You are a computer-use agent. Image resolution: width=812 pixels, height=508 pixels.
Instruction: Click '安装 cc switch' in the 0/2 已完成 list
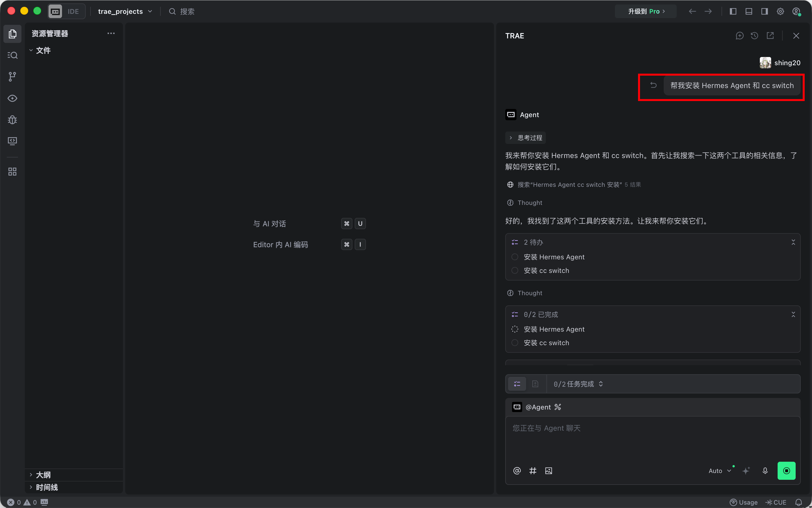tap(546, 343)
